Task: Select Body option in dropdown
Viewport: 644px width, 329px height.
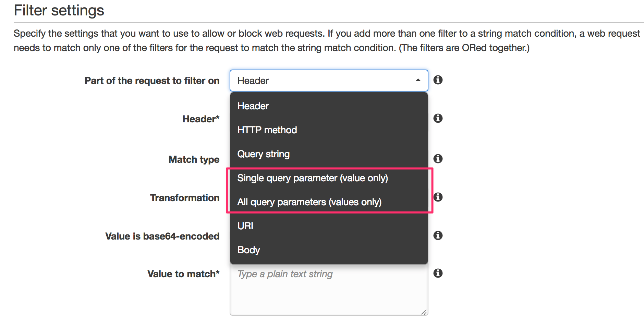Action: [248, 250]
